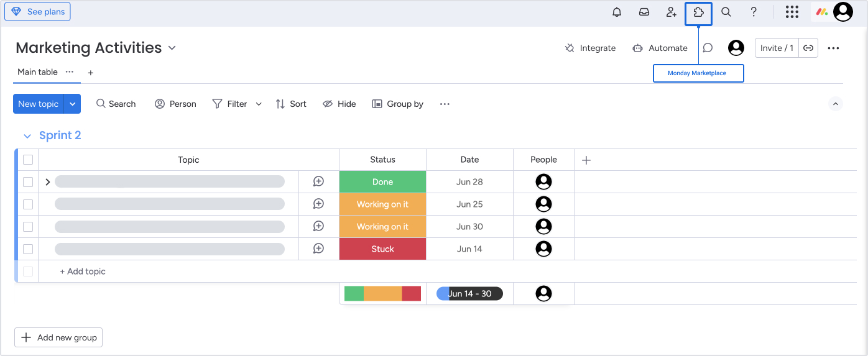The width and height of the screenshot is (868, 356).
Task: Expand the New topic dropdown arrow
Action: coord(73,104)
